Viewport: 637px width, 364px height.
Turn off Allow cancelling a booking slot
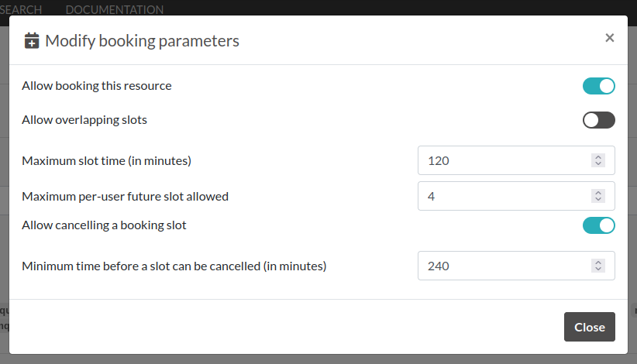point(598,225)
